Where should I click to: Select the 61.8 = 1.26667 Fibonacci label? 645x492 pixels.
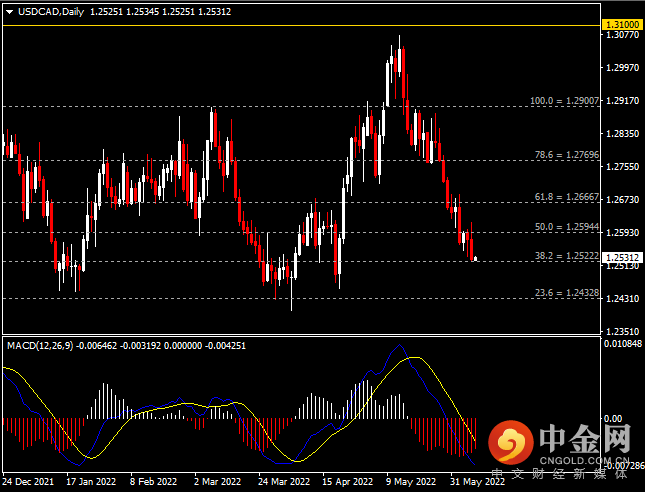tap(567, 197)
